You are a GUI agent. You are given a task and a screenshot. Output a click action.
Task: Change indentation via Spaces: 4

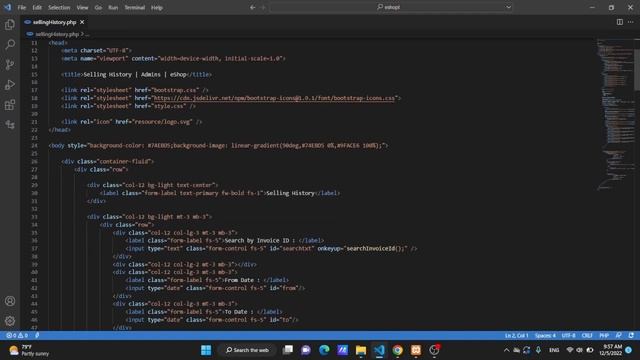[545, 336]
